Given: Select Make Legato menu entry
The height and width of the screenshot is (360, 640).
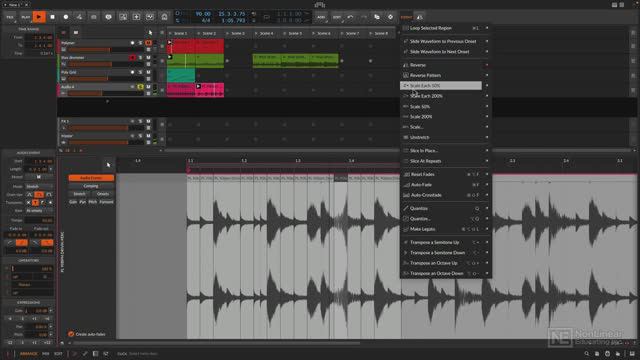Looking at the screenshot, I should [446, 229].
